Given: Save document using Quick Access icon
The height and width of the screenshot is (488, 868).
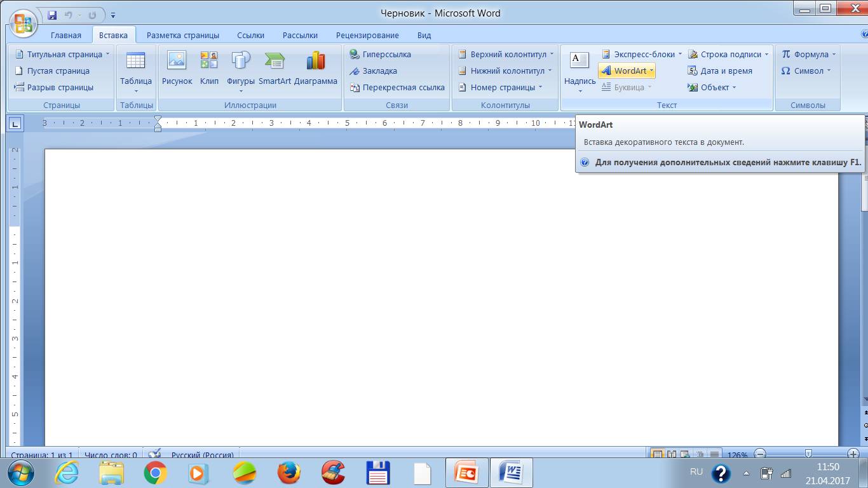Looking at the screenshot, I should click(52, 15).
